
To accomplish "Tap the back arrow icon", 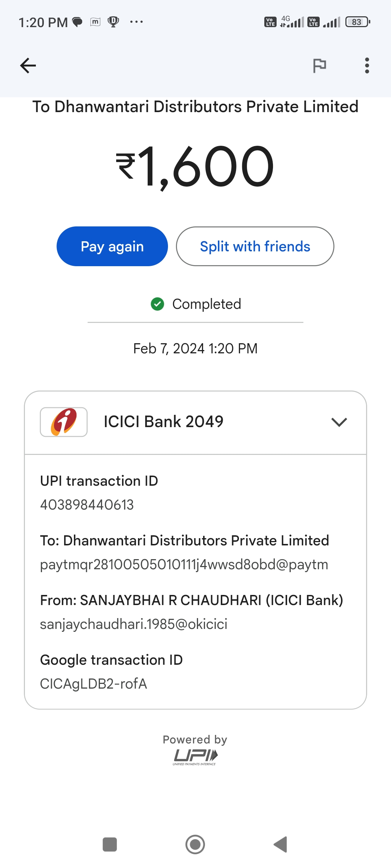I will click(28, 65).
